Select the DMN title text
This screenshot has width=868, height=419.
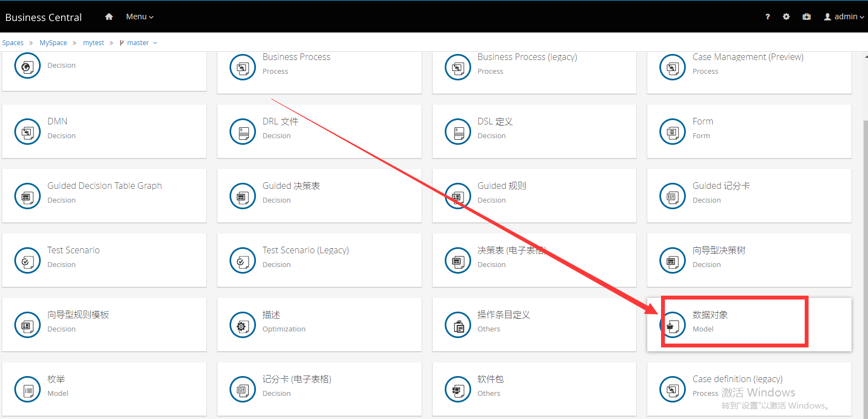[57, 121]
